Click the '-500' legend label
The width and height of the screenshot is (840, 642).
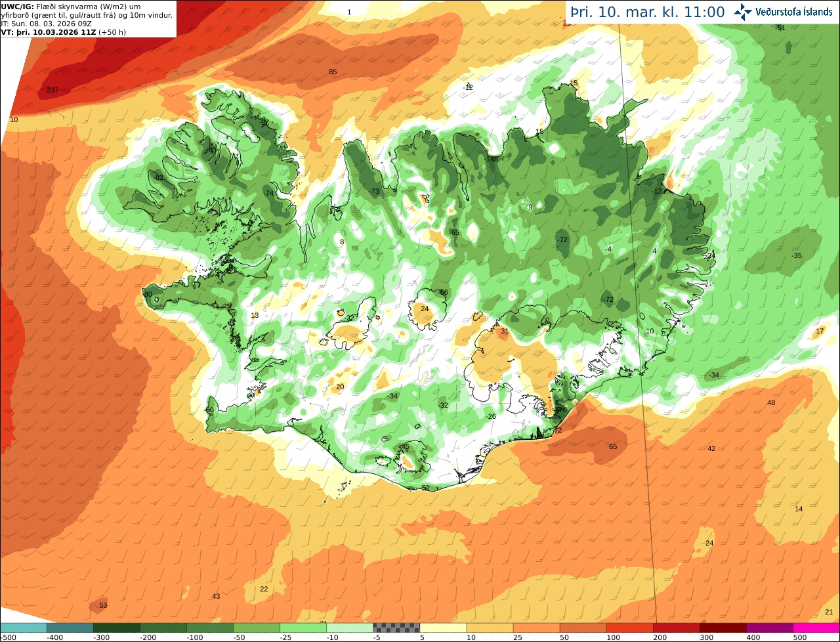(x=9, y=637)
